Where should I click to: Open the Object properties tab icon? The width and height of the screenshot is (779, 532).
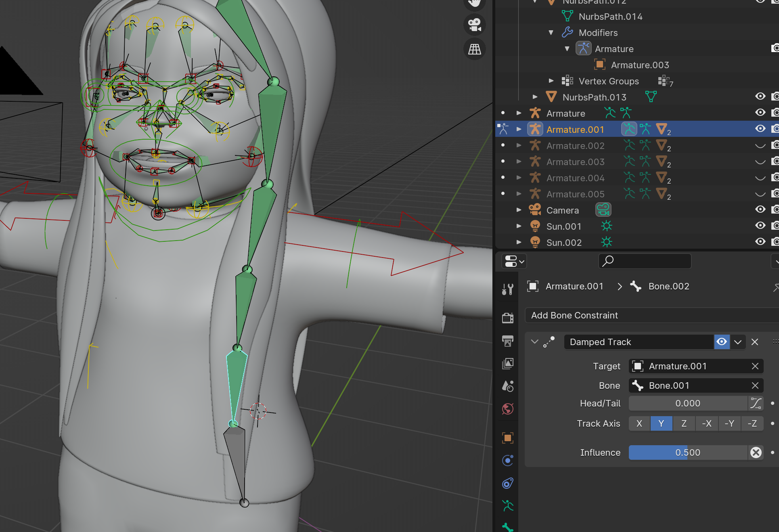508,438
